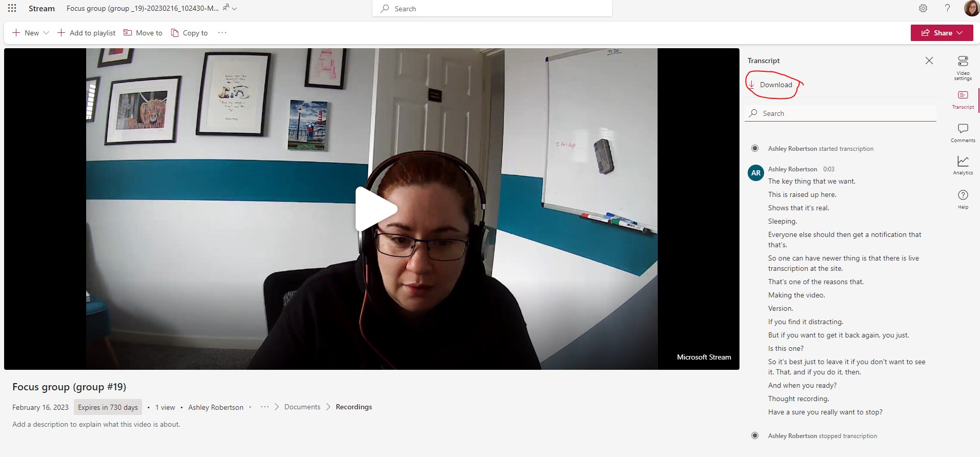Open the Documents breadcrumb link
The width and height of the screenshot is (980, 457).
(x=302, y=407)
